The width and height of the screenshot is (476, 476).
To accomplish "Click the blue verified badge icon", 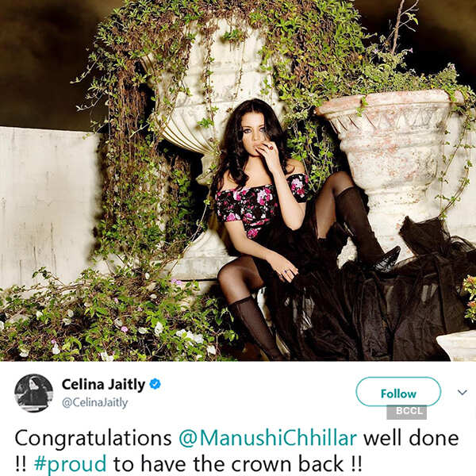I will (155, 384).
